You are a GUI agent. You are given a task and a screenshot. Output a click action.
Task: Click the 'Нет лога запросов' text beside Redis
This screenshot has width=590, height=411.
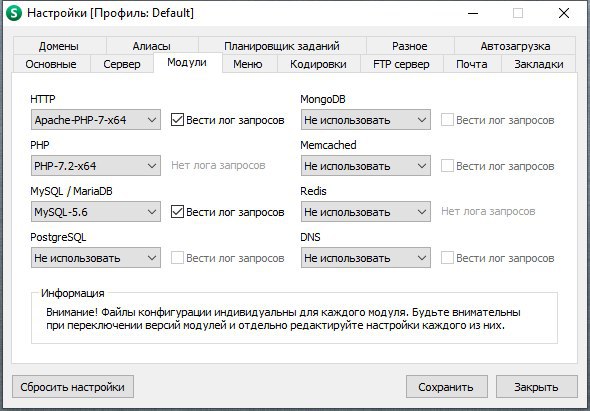pyautogui.click(x=488, y=211)
